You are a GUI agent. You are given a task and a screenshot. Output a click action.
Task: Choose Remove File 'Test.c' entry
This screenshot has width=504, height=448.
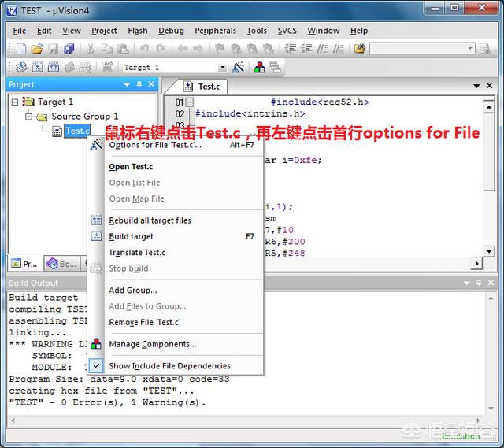[176, 322]
